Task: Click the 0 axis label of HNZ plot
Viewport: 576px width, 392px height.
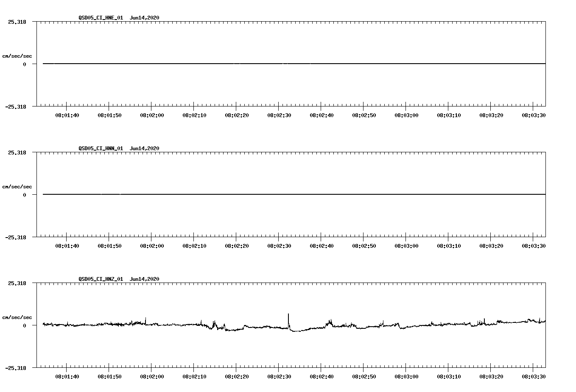Action: tap(25, 325)
